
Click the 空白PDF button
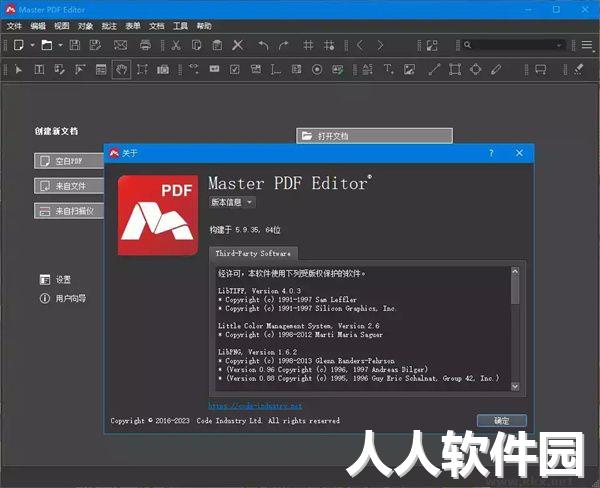coord(69,161)
